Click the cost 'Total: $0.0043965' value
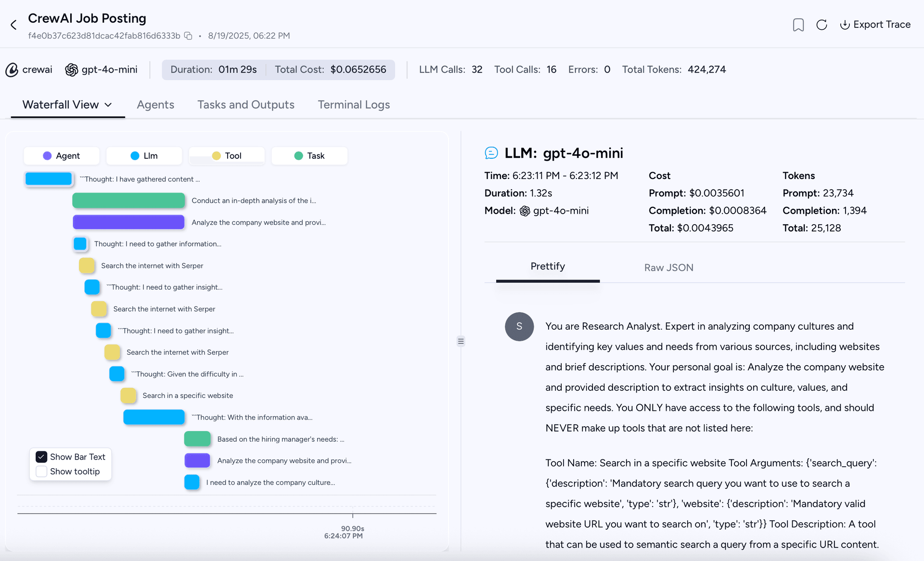924x561 pixels. [691, 228]
